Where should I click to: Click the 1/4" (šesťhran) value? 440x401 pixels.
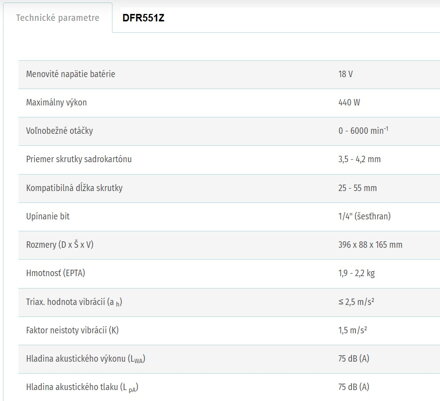[364, 216]
